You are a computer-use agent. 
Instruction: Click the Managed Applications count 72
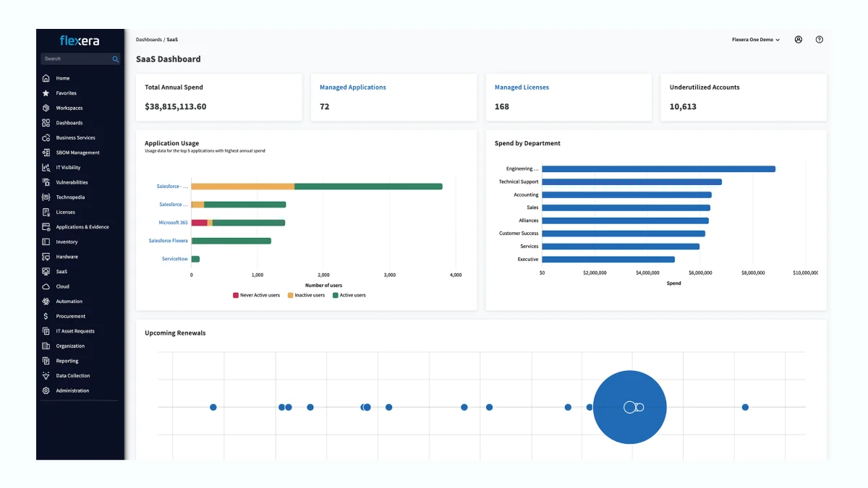coord(325,106)
